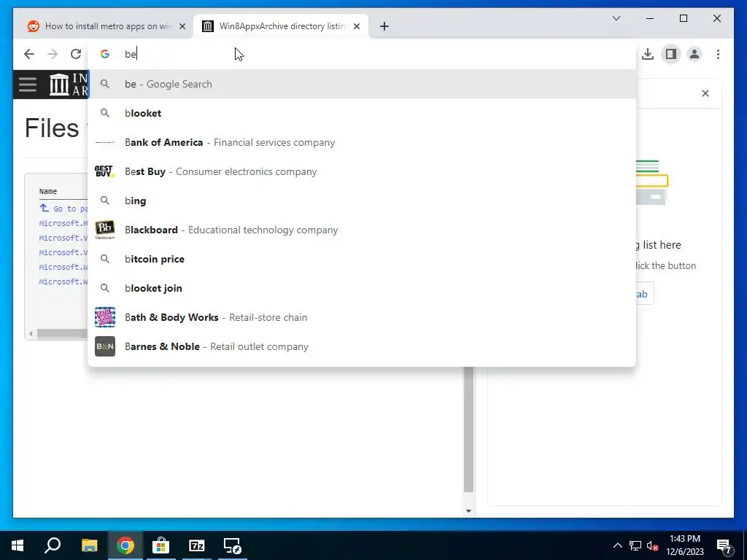Pick Barnes & Noble suggestion
This screenshot has width=747, height=560.
coord(362,346)
